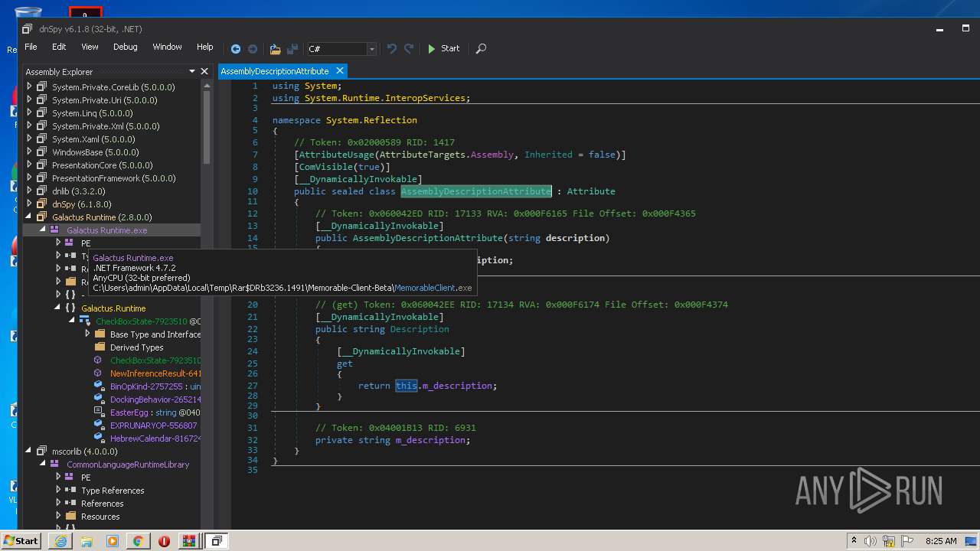The width and height of the screenshot is (980, 551).
Task: Click the navigate forward arrow icon
Action: [x=253, y=48]
